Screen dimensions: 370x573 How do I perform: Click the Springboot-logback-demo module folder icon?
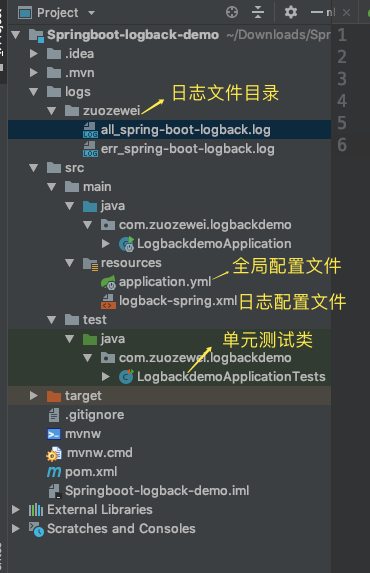coord(37,35)
